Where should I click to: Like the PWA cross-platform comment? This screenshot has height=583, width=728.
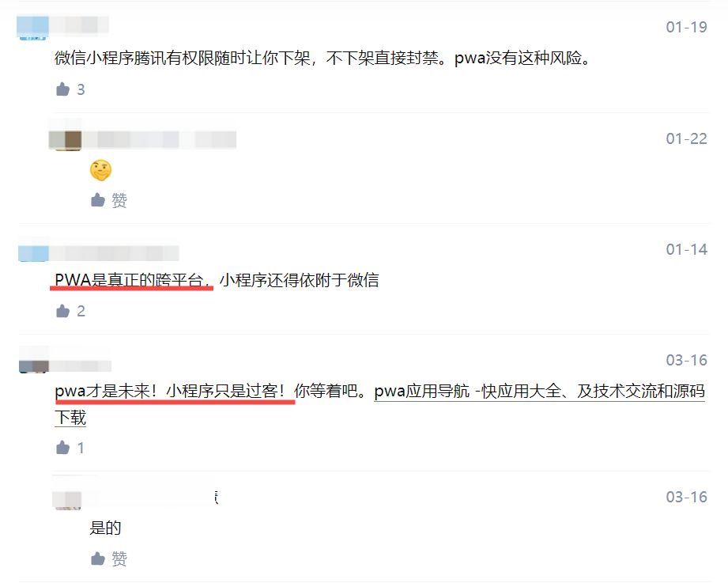[62, 311]
